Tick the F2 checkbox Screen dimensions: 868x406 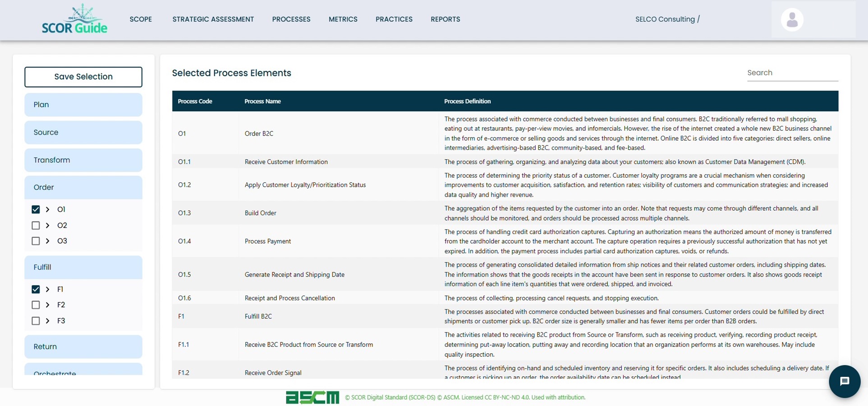click(x=36, y=305)
